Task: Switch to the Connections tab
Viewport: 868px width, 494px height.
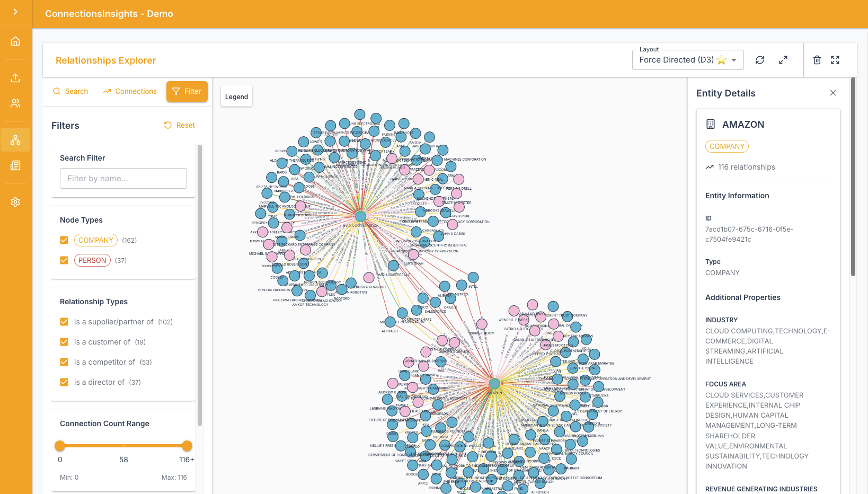Action: coord(130,91)
